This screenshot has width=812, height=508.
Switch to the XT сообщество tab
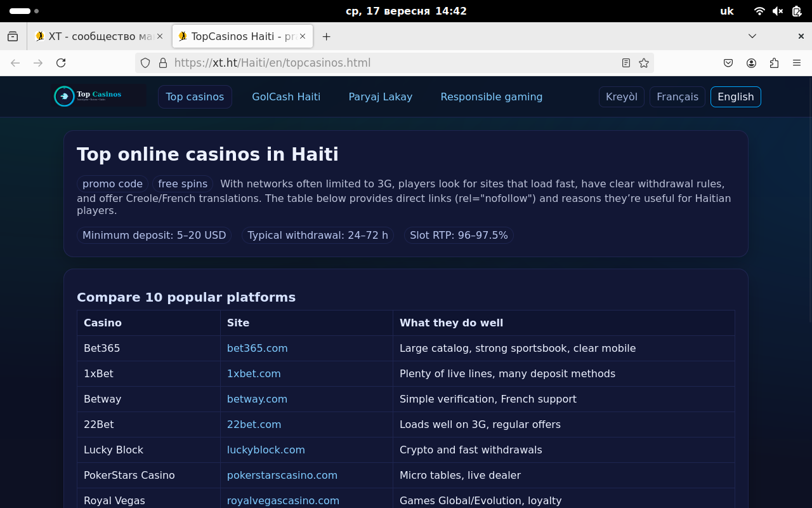(x=100, y=36)
